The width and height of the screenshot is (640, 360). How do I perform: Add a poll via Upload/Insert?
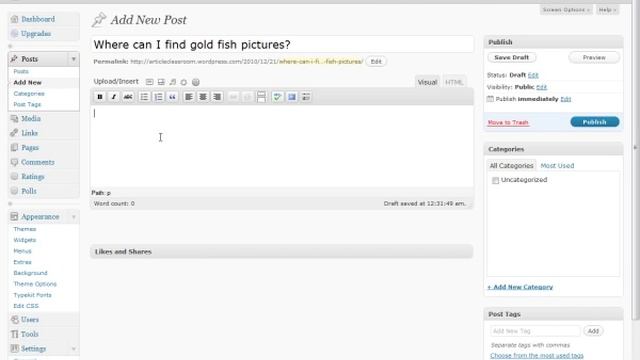(196, 82)
